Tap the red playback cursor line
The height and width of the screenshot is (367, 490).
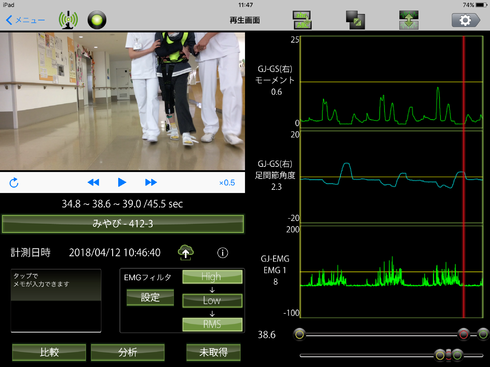[463, 177]
